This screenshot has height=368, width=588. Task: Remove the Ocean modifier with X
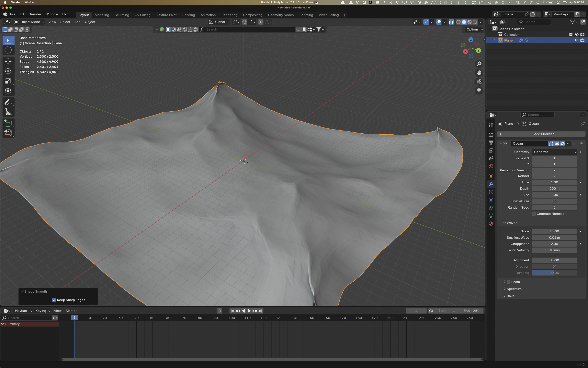tap(574, 144)
